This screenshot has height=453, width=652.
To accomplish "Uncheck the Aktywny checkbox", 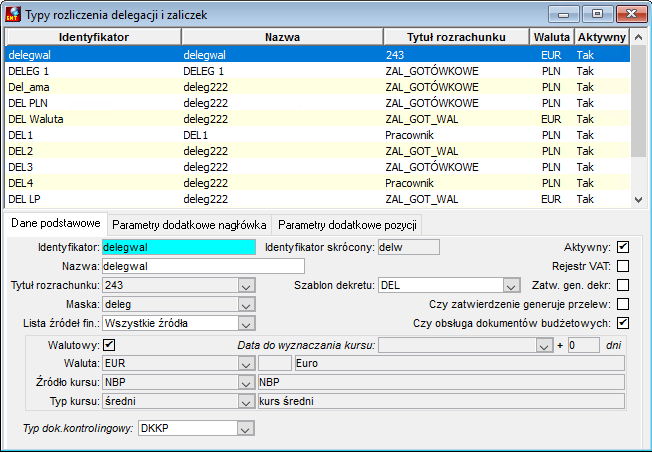I will [x=623, y=247].
